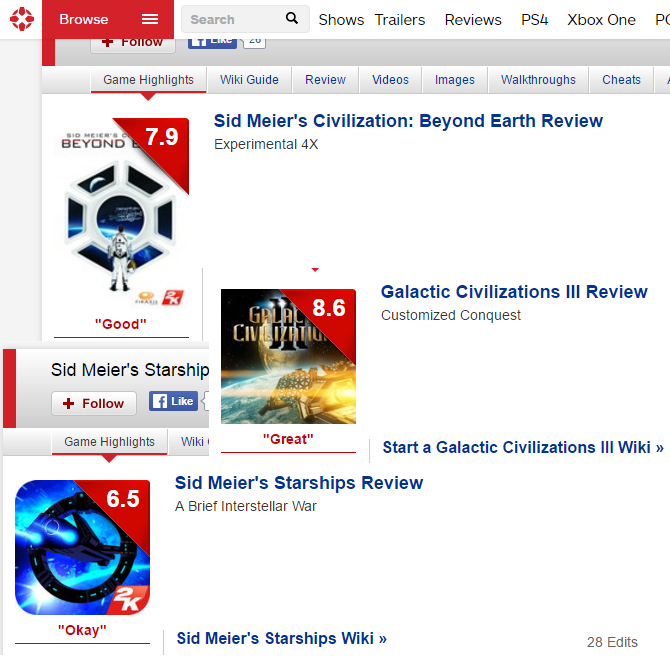Open the Trailers nav item
670x664 pixels.
click(x=399, y=19)
